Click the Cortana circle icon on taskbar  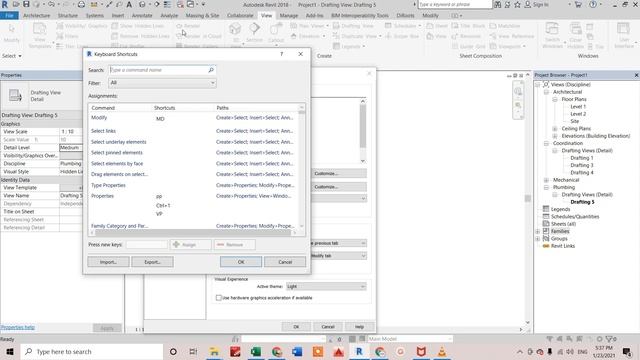(x=173, y=351)
